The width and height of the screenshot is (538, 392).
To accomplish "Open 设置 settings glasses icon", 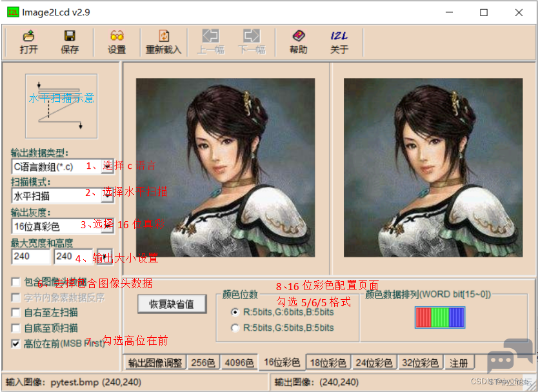I will [117, 42].
